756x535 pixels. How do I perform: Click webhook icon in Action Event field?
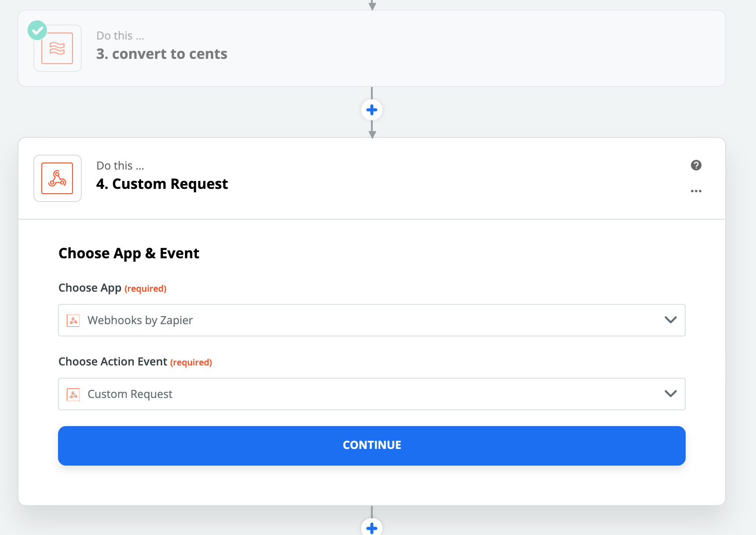[x=73, y=394]
